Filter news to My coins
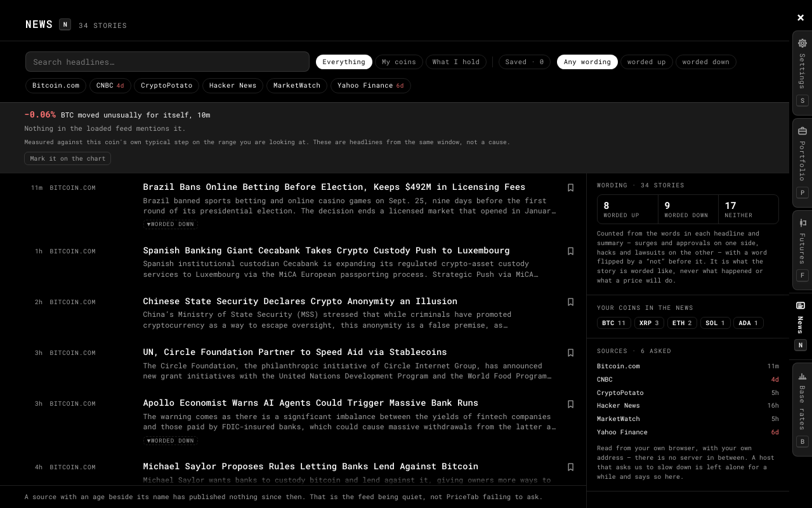The image size is (812, 508). (399, 62)
